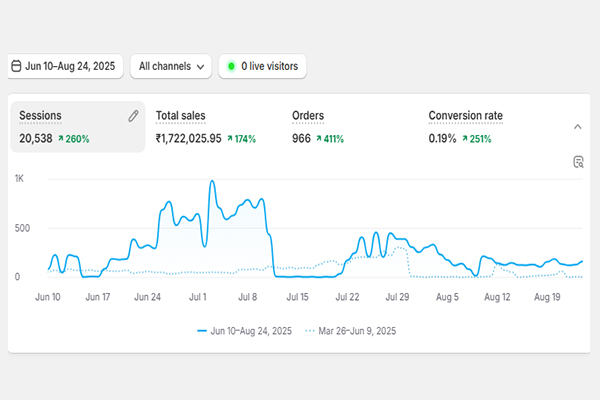Screen dimensions: 600x400
Task: Toggle the Mar 26–Jun 9, 2025 legend series
Action: (x=354, y=330)
